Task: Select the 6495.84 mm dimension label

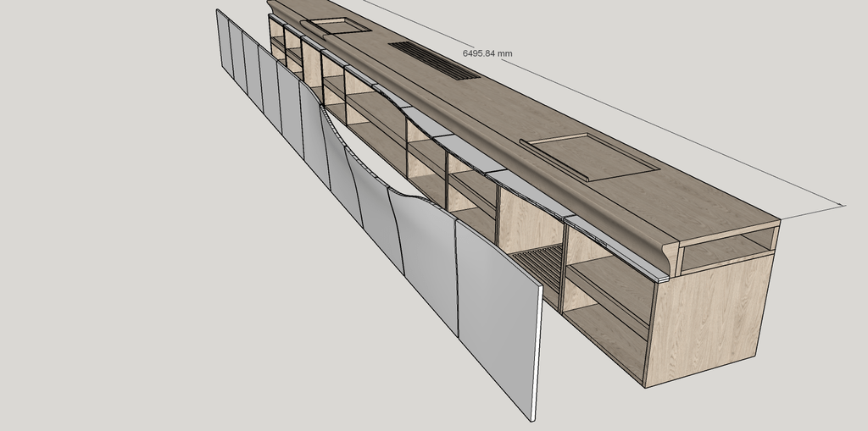Action: (x=487, y=53)
